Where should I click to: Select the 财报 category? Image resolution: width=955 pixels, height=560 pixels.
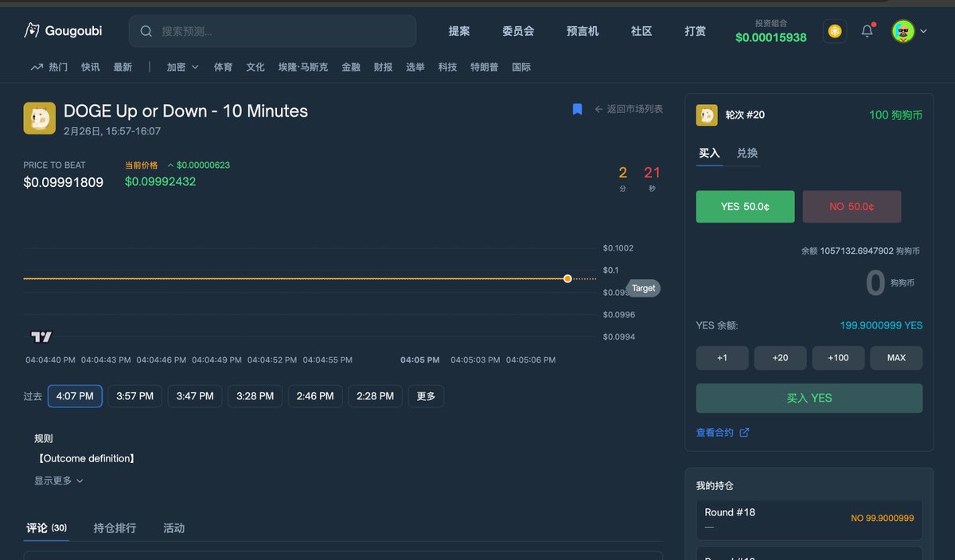pyautogui.click(x=383, y=67)
